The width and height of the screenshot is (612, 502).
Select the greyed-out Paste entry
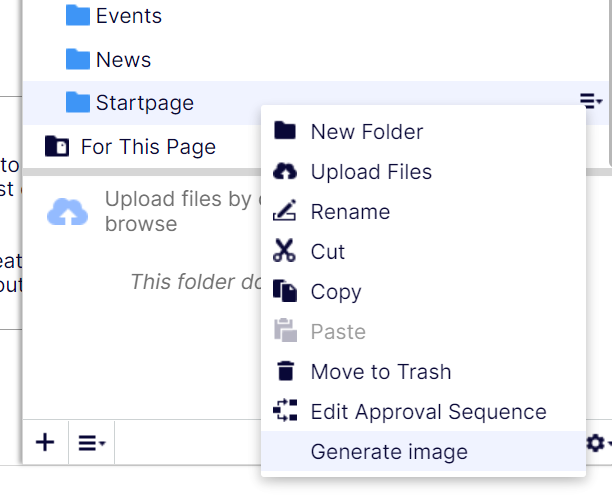pos(423,332)
